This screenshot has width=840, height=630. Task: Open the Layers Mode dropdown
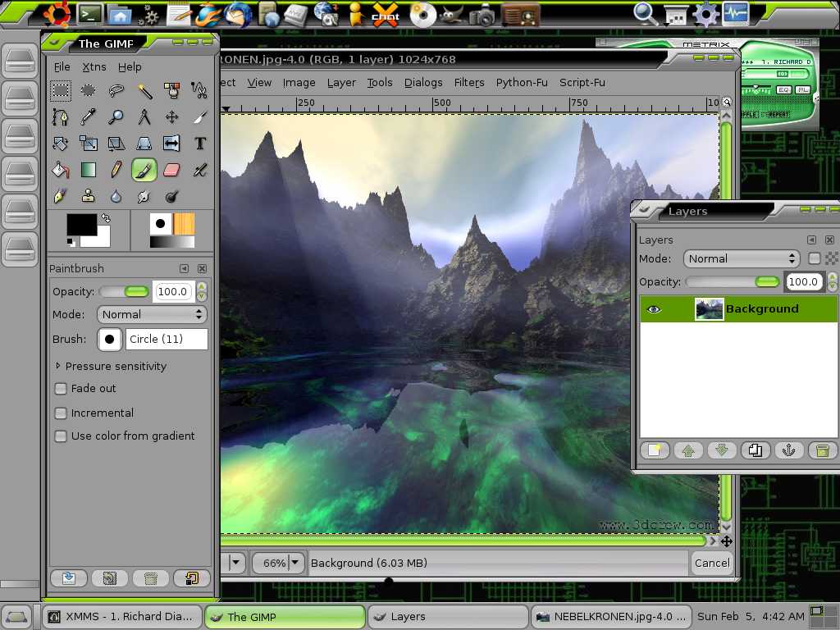click(742, 258)
